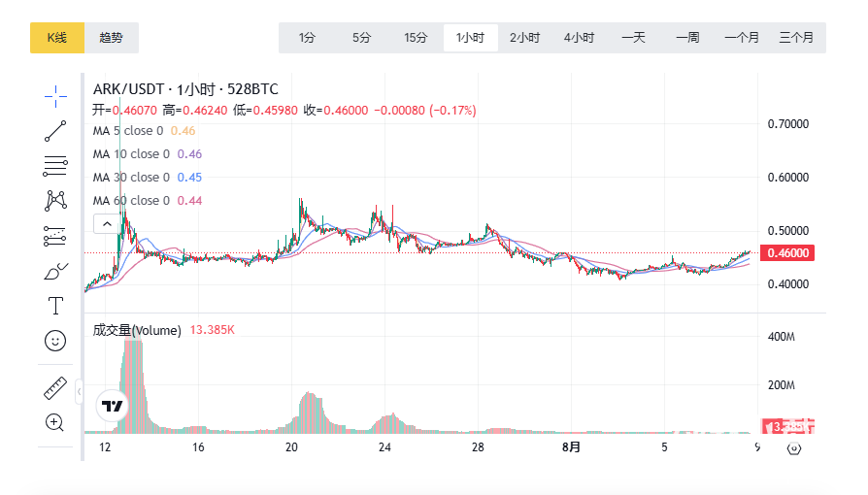Select the crosshair cursor tool
Screen dimensions: 868x495
(x=55, y=94)
